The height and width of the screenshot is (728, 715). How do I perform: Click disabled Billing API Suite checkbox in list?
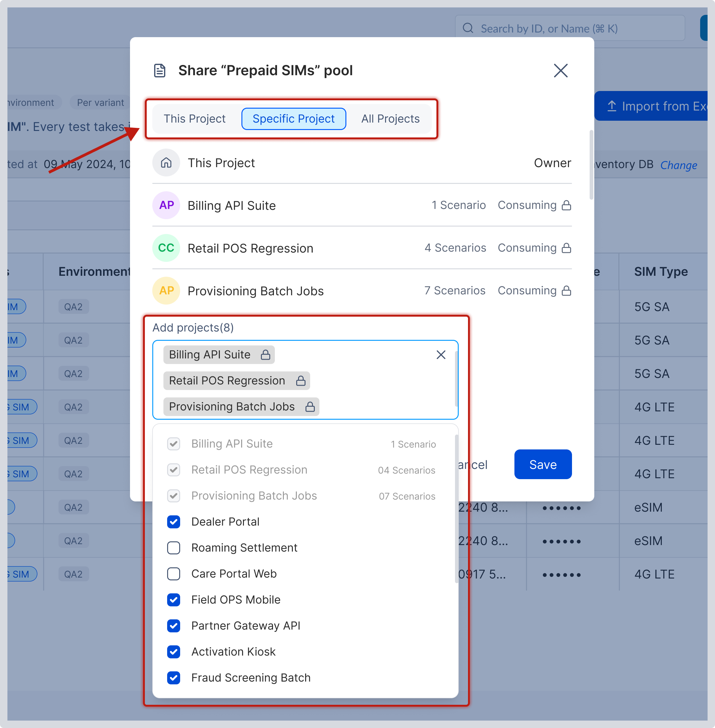tap(174, 444)
